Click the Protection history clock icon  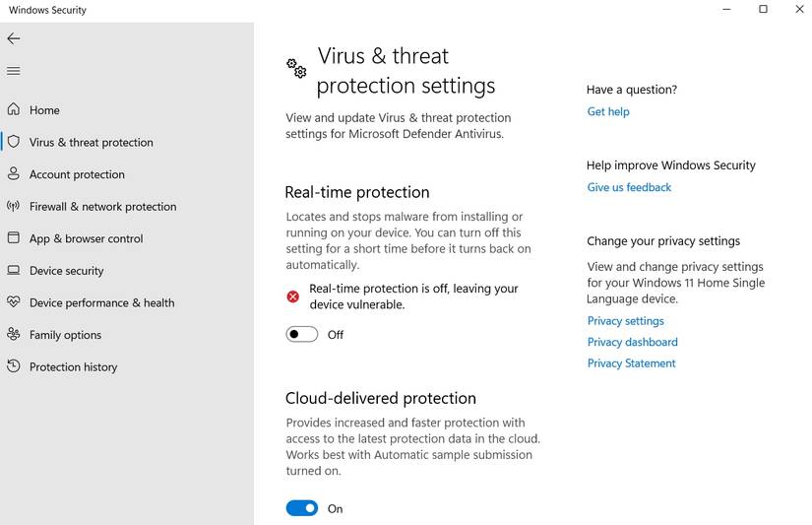(13, 366)
